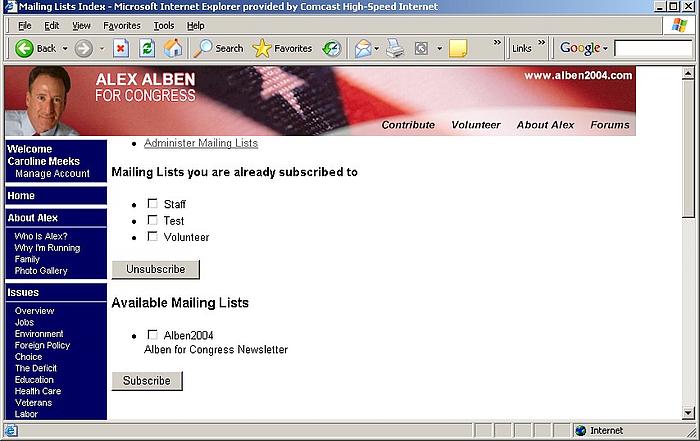Tick the Alben2004 newsletter checkbox
The height and width of the screenshot is (441, 700).
coord(153,334)
